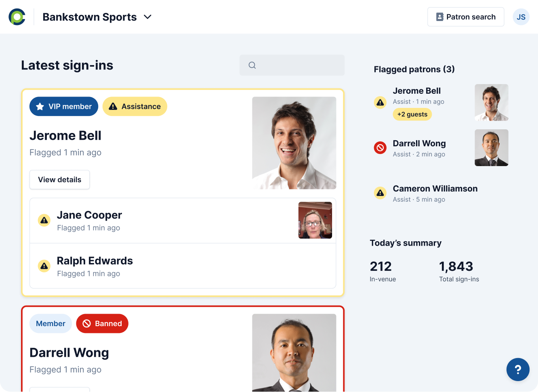Click the green app logo icon
The image size is (538, 392).
(17, 17)
